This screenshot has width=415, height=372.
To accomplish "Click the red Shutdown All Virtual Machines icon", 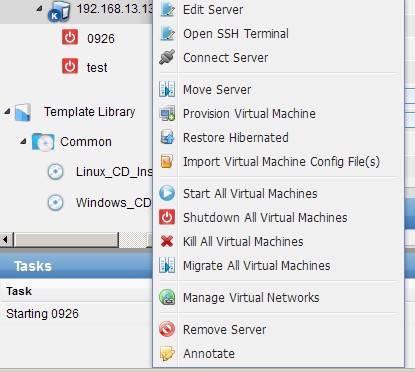I will [167, 217].
